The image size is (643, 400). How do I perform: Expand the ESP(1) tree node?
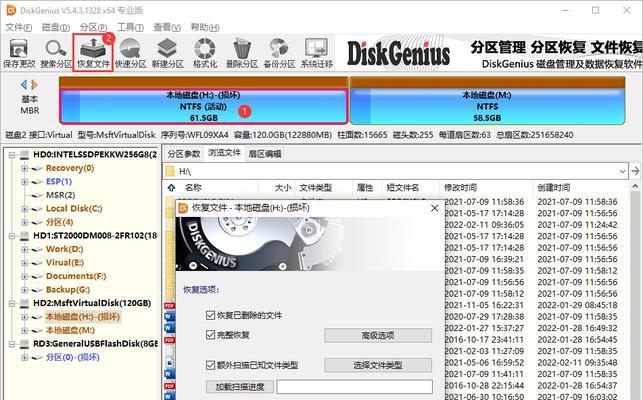[x=25, y=182]
